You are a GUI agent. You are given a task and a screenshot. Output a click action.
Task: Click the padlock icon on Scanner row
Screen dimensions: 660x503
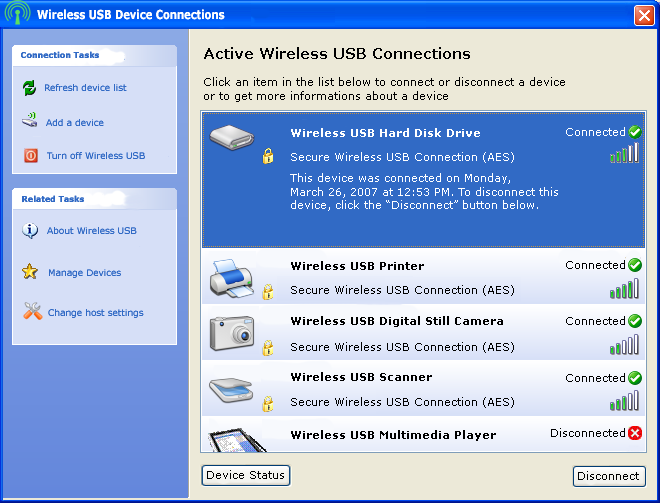[268, 404]
